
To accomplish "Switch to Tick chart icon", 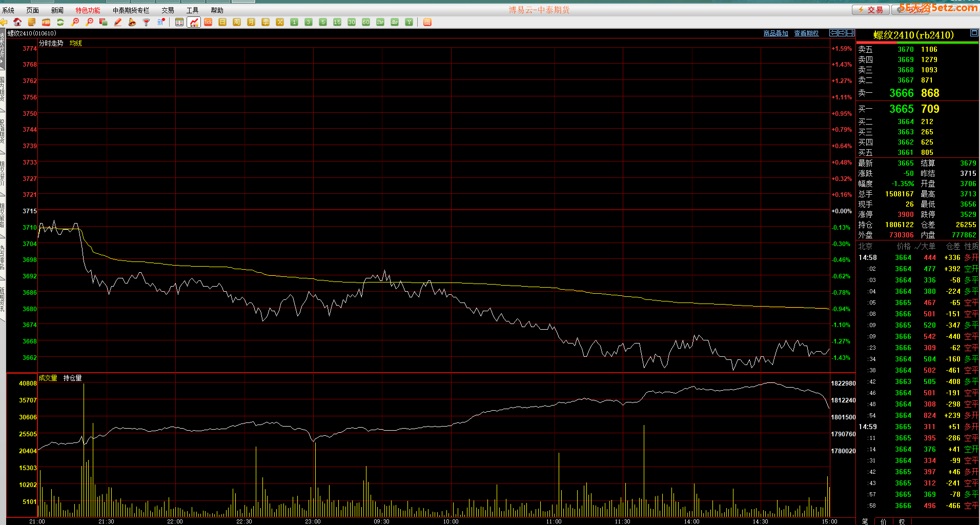I will coord(208,22).
